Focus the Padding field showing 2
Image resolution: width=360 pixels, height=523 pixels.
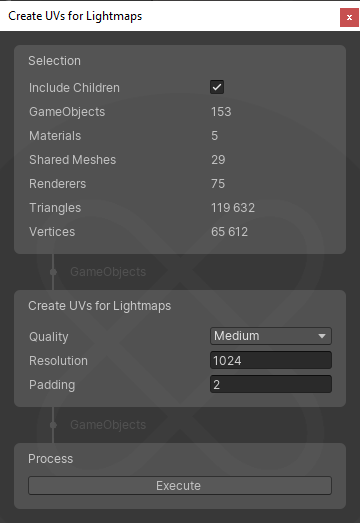point(271,384)
